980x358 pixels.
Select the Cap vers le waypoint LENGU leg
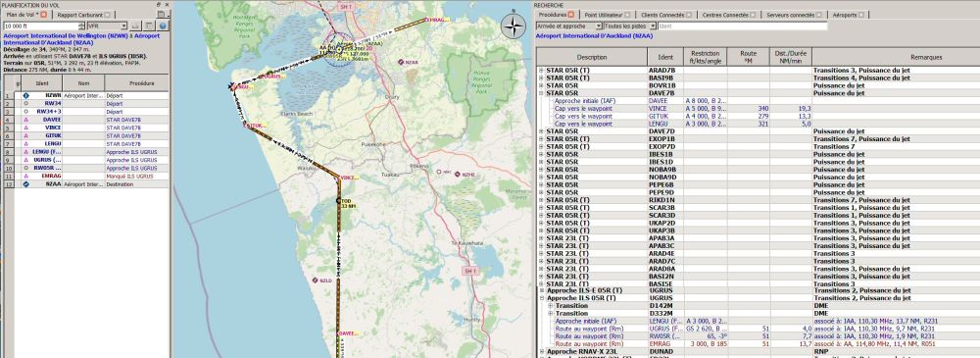point(759,124)
